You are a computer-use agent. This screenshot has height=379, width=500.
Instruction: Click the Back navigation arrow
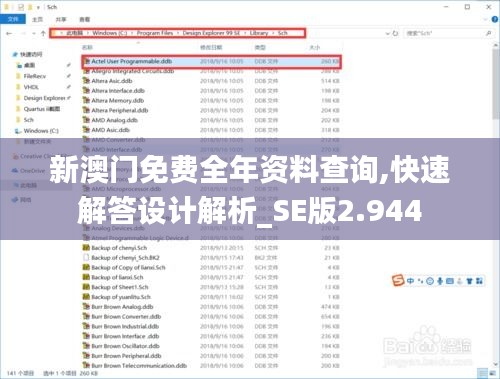[x=9, y=33]
